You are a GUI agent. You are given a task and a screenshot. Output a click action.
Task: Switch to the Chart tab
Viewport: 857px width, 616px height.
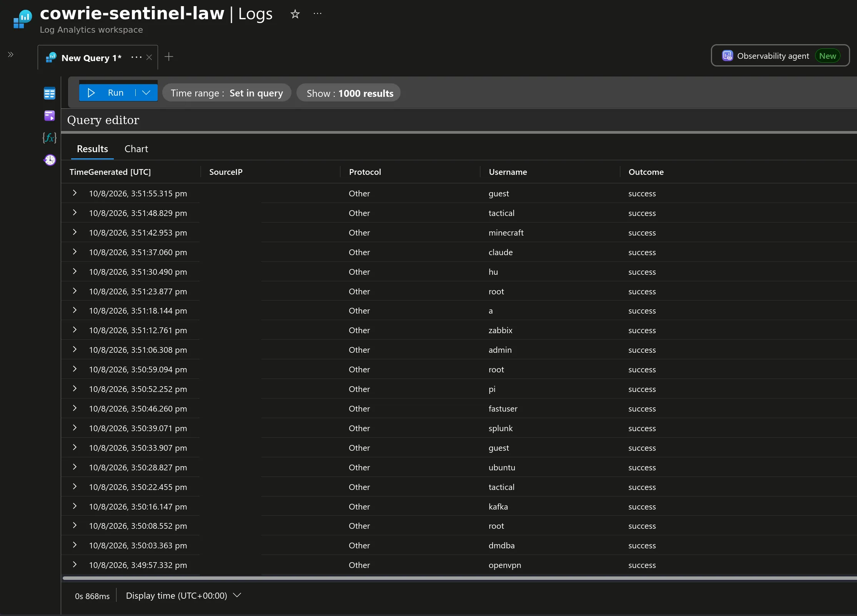pos(136,149)
